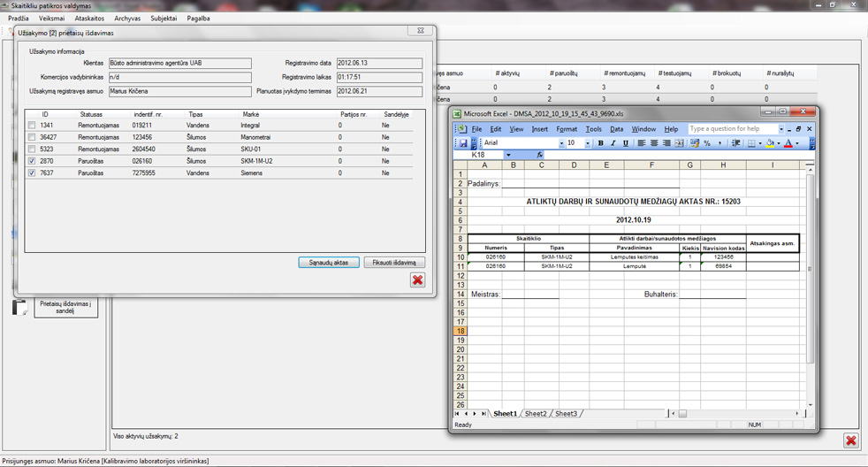Uncheck the box for device ID 2870
The height and width of the screenshot is (467, 868).
(32, 162)
